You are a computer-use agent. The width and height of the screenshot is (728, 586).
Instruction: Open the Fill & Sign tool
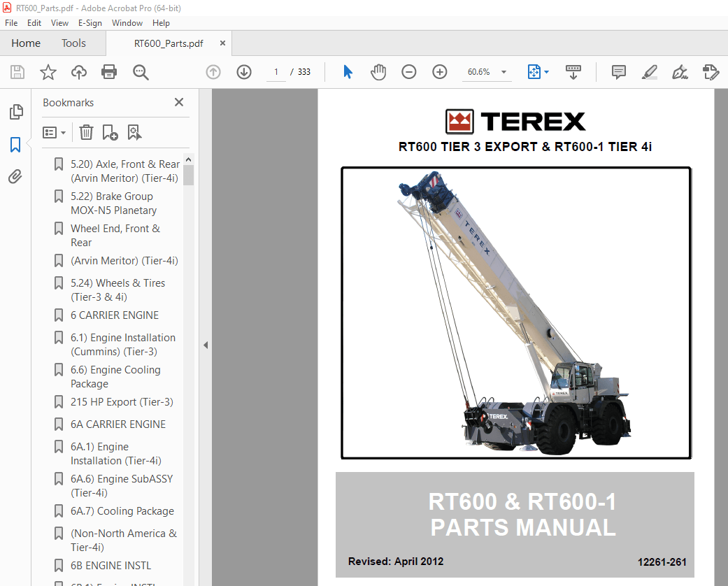[x=680, y=71]
